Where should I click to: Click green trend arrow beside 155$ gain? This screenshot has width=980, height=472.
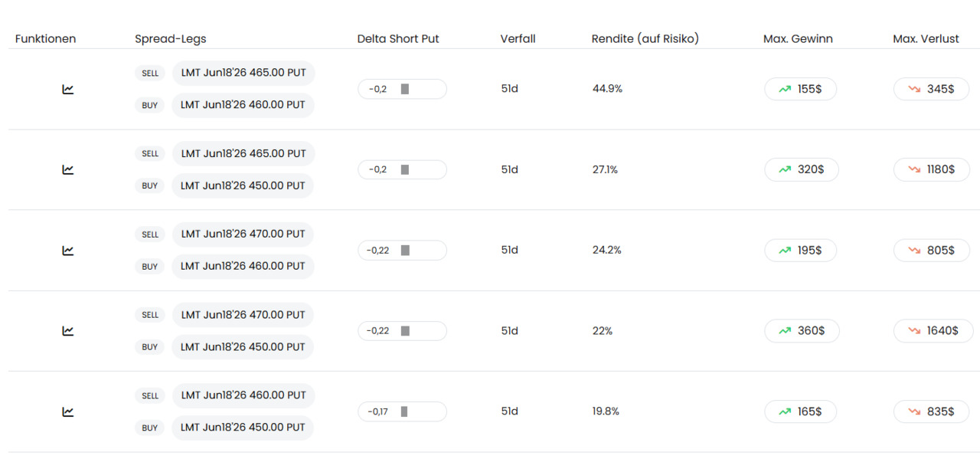pos(785,89)
